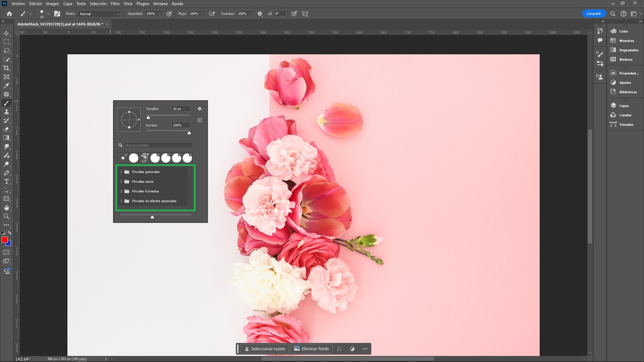The height and width of the screenshot is (362, 644).
Task: Click Eliminar fondo button
Action: pos(312,349)
